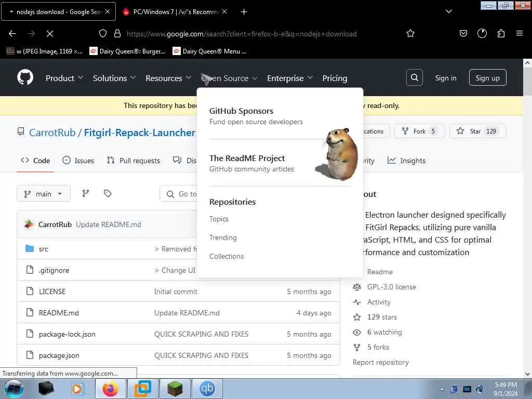The image size is (532, 399).
Task: Stop page loading with X button
Action: [x=50, y=34]
